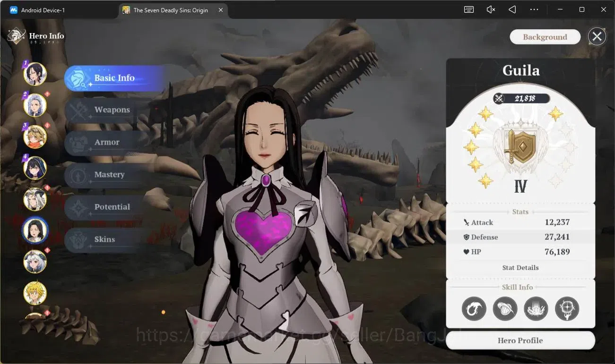Open the Armor tab
The image size is (615, 364).
[x=107, y=142]
